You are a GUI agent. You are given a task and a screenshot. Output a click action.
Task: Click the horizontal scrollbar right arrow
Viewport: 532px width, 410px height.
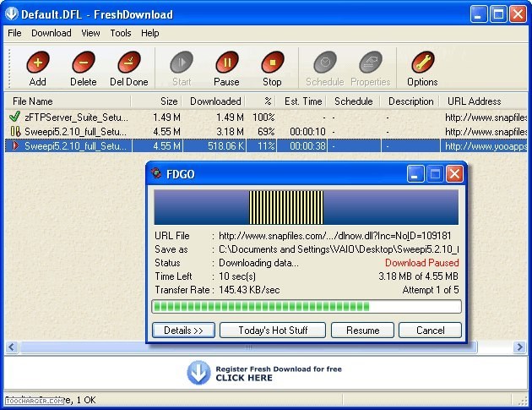pyautogui.click(x=520, y=347)
